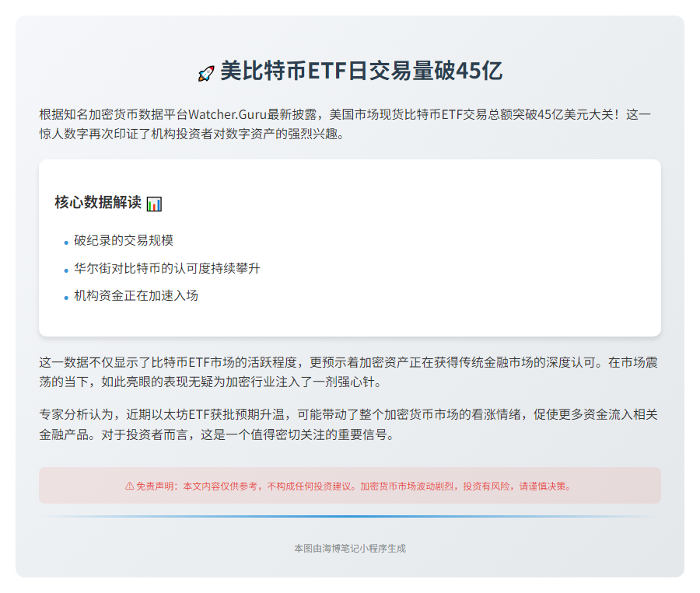Click the warning triangle before 免责声明
700x593 pixels.
[129, 486]
